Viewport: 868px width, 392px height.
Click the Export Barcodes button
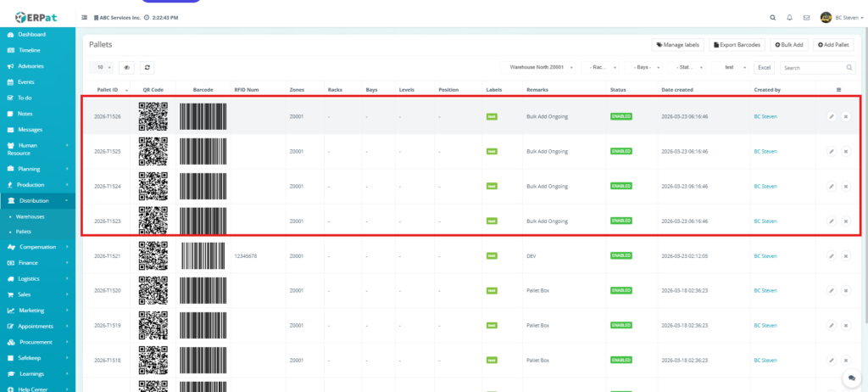pyautogui.click(x=737, y=44)
